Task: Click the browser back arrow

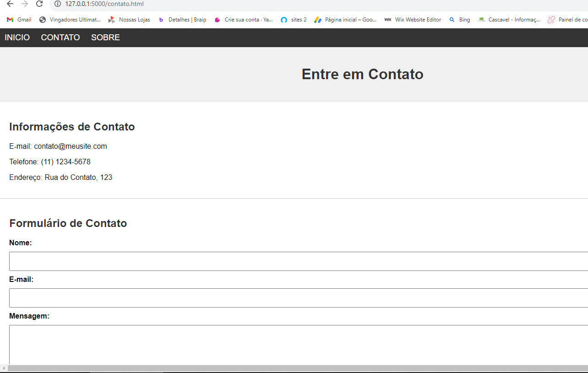Action: coord(10,4)
